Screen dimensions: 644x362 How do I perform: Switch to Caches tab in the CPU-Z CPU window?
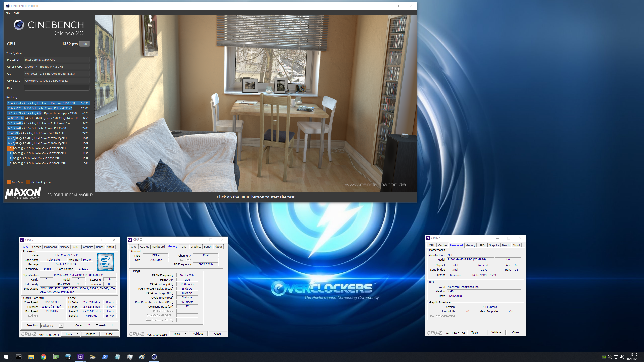[x=36, y=247]
